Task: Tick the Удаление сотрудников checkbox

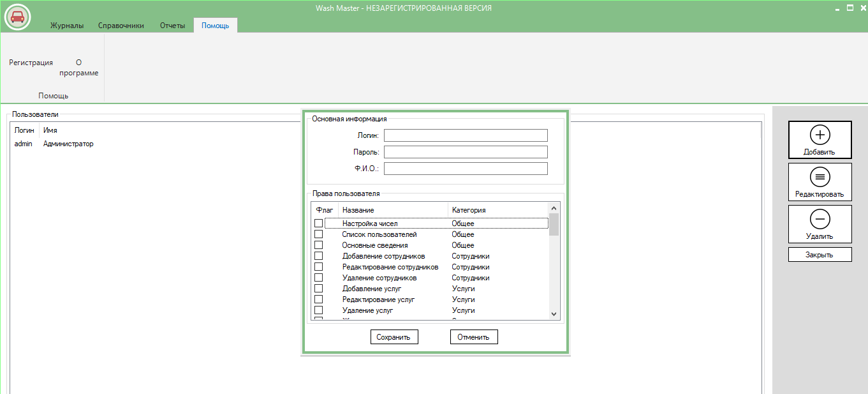Action: point(318,278)
